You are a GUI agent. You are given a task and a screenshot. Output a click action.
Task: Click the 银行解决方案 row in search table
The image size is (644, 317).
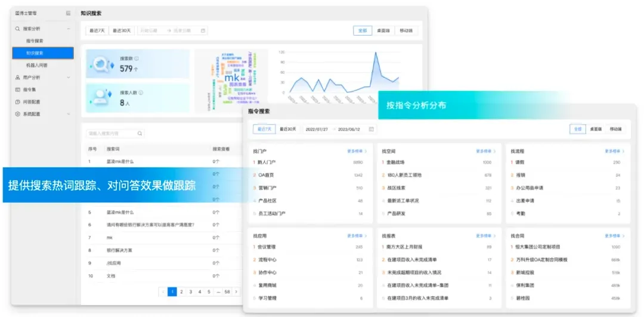click(162, 250)
